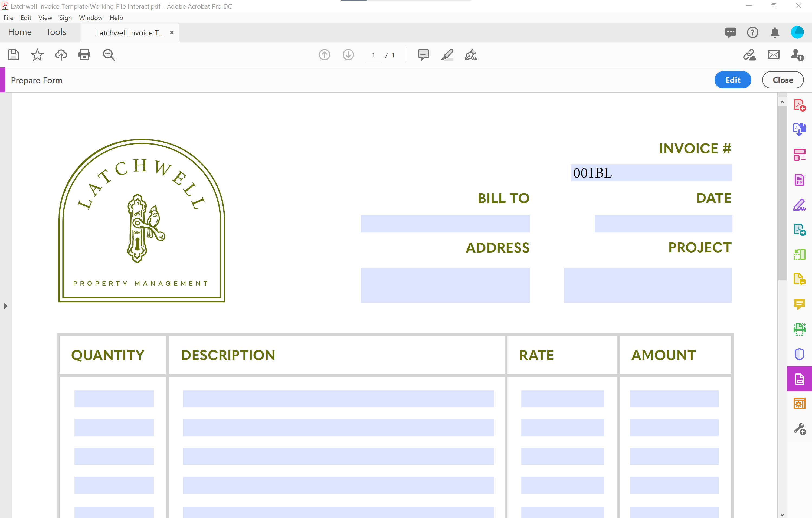Open the Sign menu
Image resolution: width=812 pixels, height=518 pixels.
pos(66,18)
